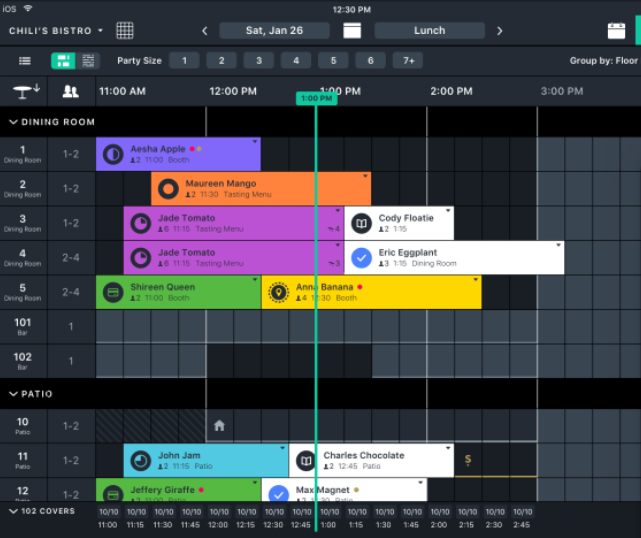This screenshot has height=538, width=641.
Task: Click Cody Floatie open book icon
Action: click(x=361, y=223)
